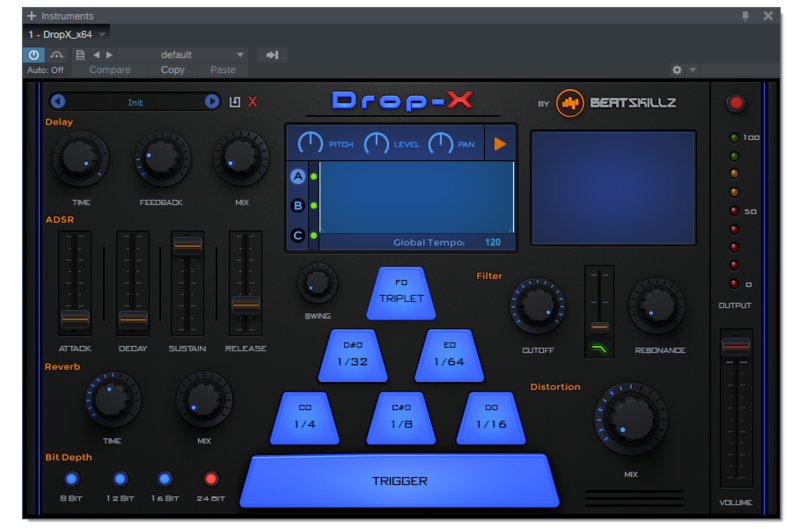
Task: Load previous preset with left toolbar arrow
Action: click(96, 55)
